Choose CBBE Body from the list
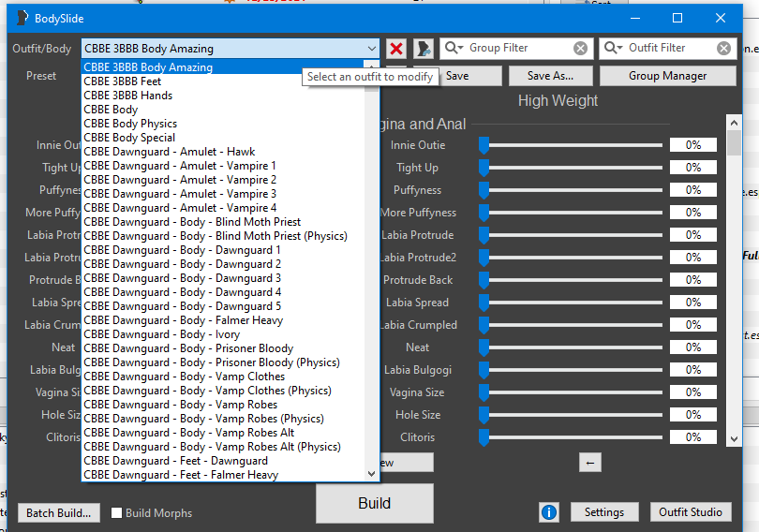 pyautogui.click(x=222, y=110)
